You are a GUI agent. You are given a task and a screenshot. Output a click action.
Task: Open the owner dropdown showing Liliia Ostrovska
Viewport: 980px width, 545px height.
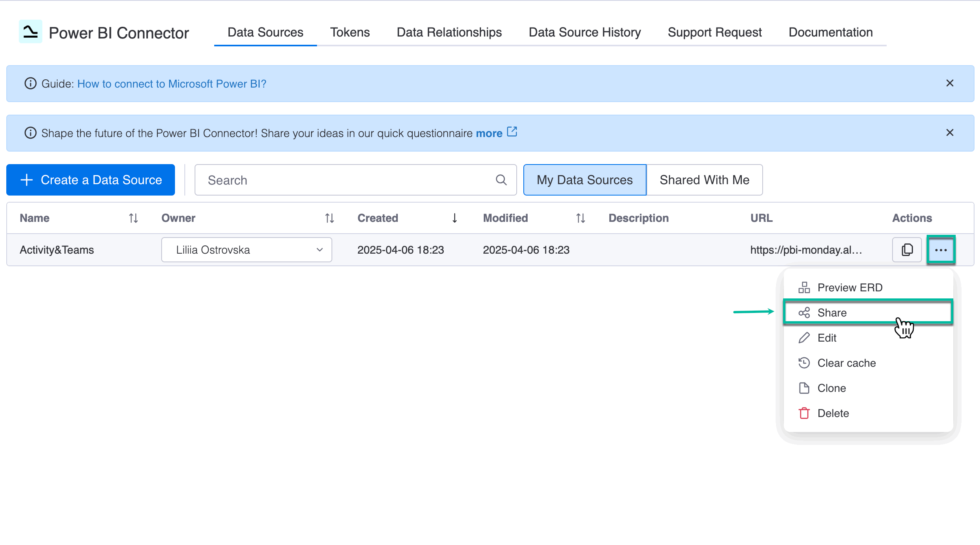coord(320,250)
